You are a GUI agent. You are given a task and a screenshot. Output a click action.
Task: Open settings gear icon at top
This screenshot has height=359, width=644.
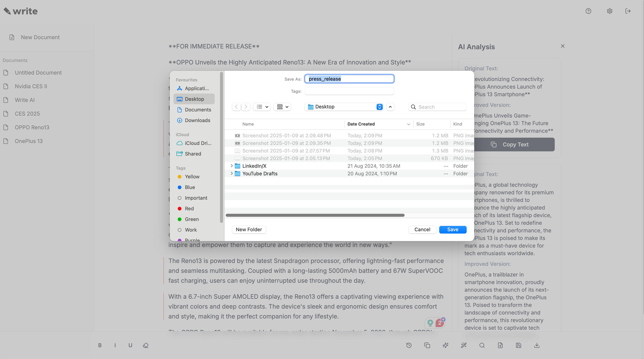click(x=610, y=11)
